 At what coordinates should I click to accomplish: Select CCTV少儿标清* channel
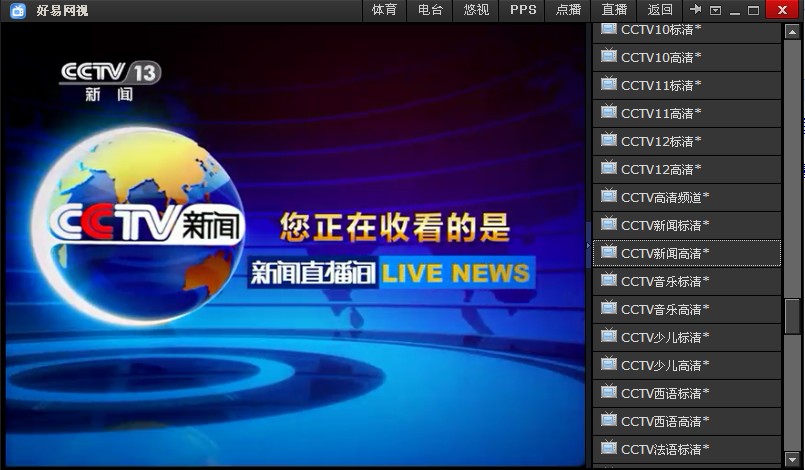(x=687, y=337)
